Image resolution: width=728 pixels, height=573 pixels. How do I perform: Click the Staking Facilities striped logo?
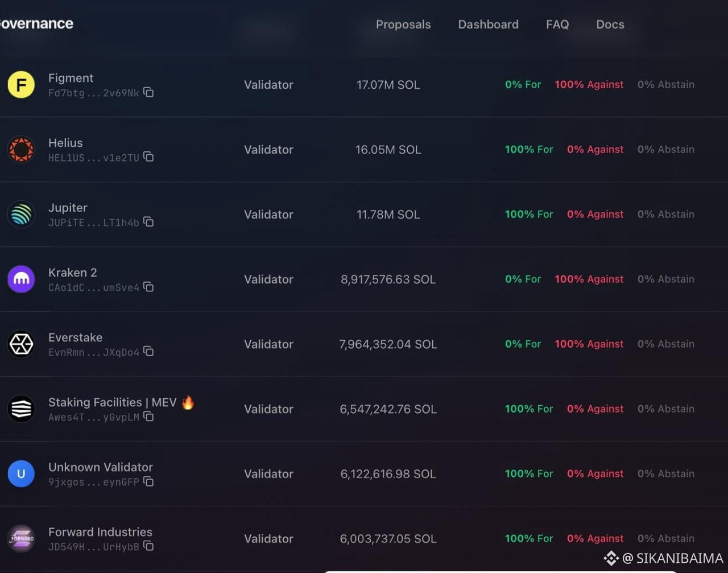coord(21,409)
